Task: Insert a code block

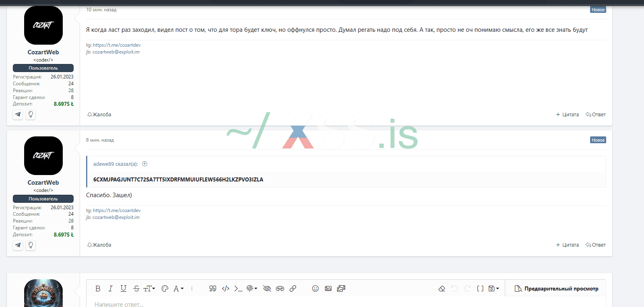Action: (226, 288)
